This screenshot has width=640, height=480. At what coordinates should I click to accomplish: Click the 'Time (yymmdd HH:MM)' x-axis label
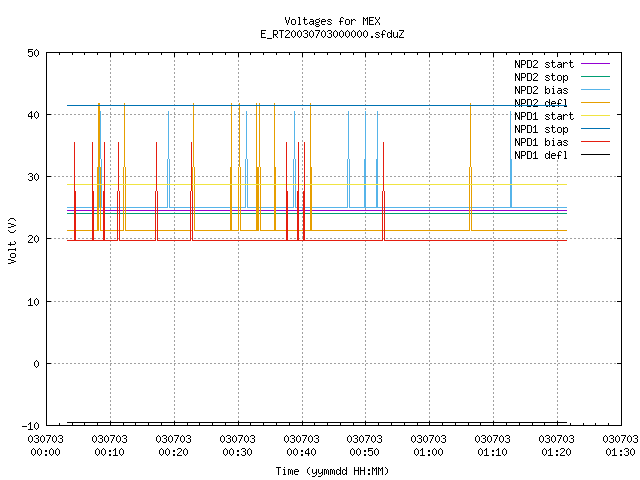click(x=332, y=471)
